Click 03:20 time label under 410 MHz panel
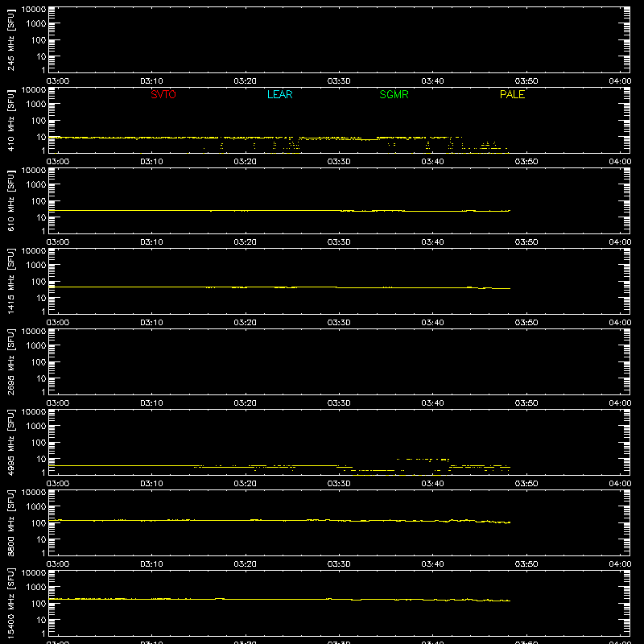The width and height of the screenshot is (644, 644). [246, 162]
